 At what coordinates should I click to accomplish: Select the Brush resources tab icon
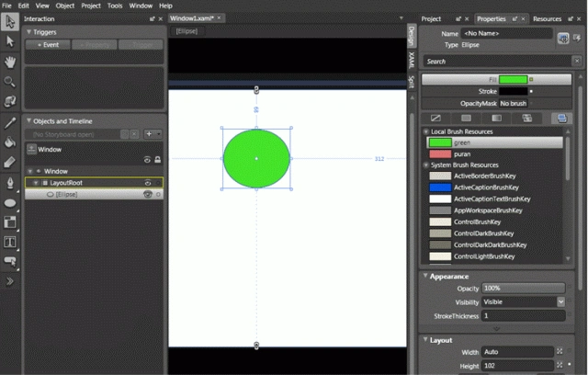(x=561, y=119)
